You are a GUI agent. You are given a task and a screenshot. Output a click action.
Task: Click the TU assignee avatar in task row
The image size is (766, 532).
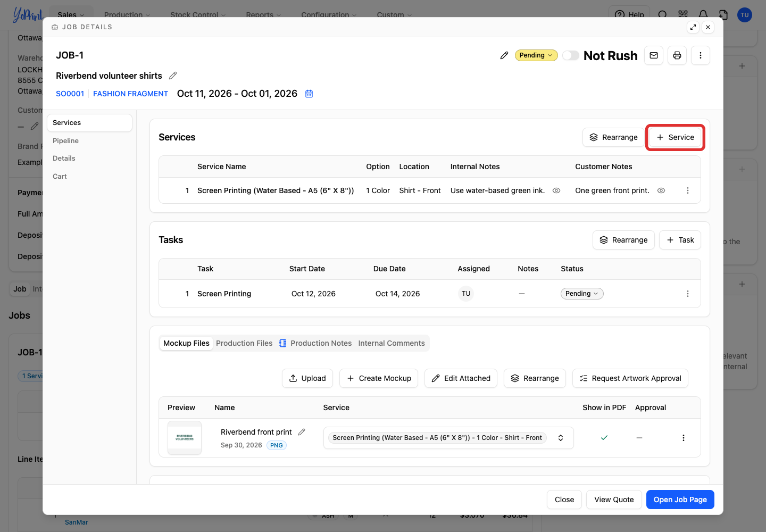466,294
